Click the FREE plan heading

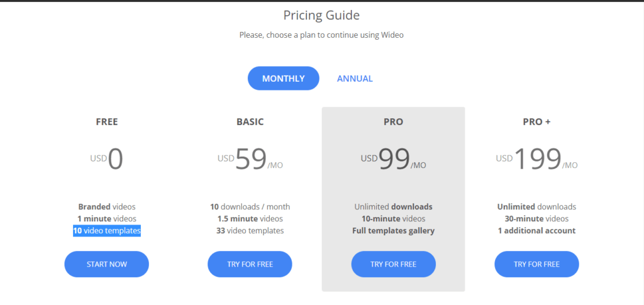tap(106, 122)
